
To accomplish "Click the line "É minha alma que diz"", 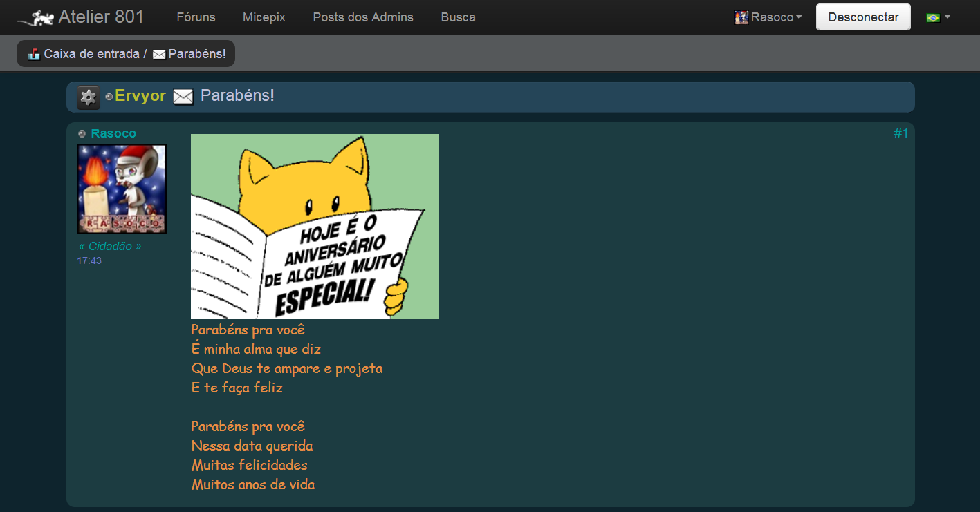I will (x=257, y=349).
